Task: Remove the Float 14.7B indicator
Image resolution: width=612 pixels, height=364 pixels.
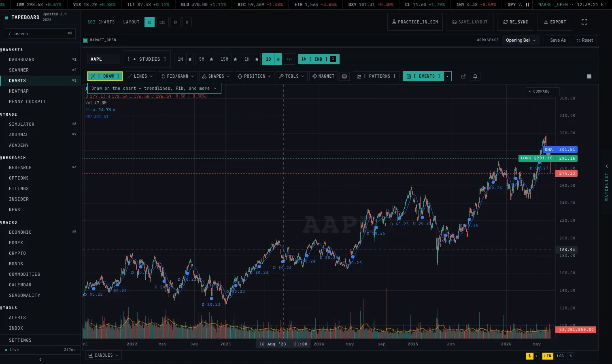Action: (114, 110)
